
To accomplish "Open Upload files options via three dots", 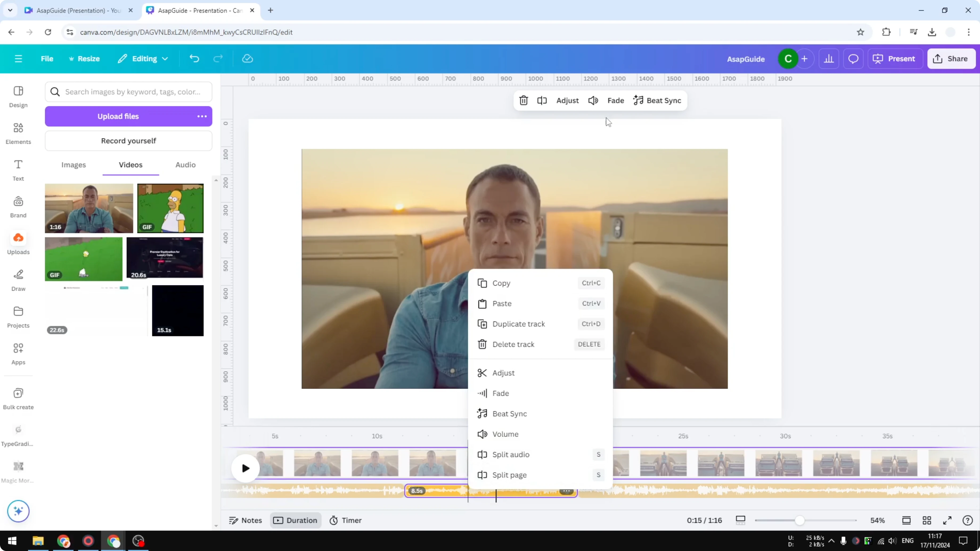I will (202, 116).
